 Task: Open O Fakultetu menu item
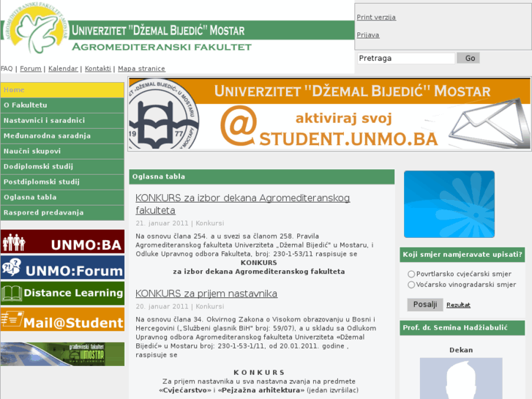(62, 105)
